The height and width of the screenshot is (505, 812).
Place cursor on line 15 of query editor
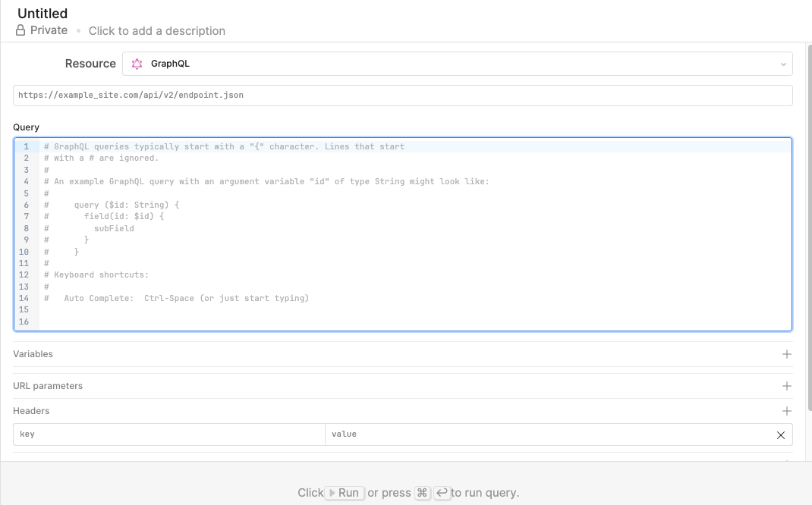tap(414, 310)
